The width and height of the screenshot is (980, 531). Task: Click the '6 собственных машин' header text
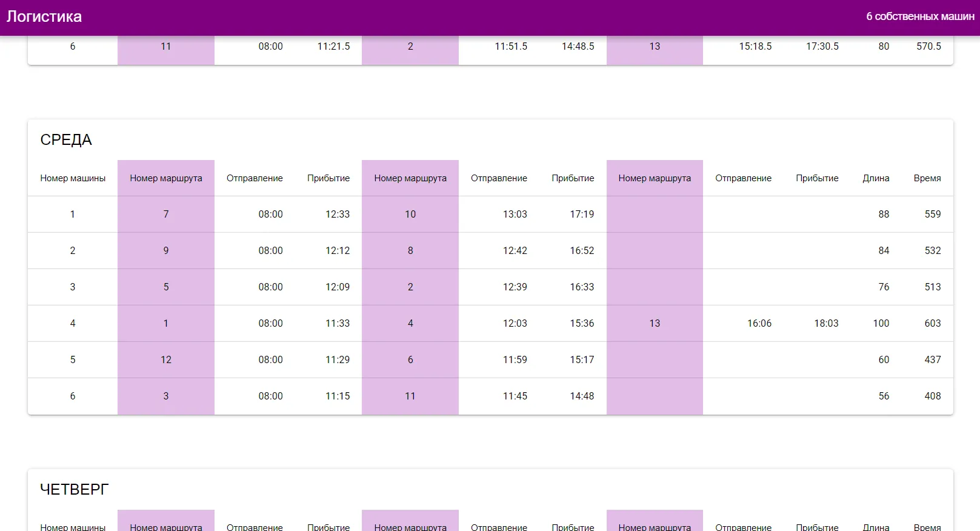click(x=919, y=17)
